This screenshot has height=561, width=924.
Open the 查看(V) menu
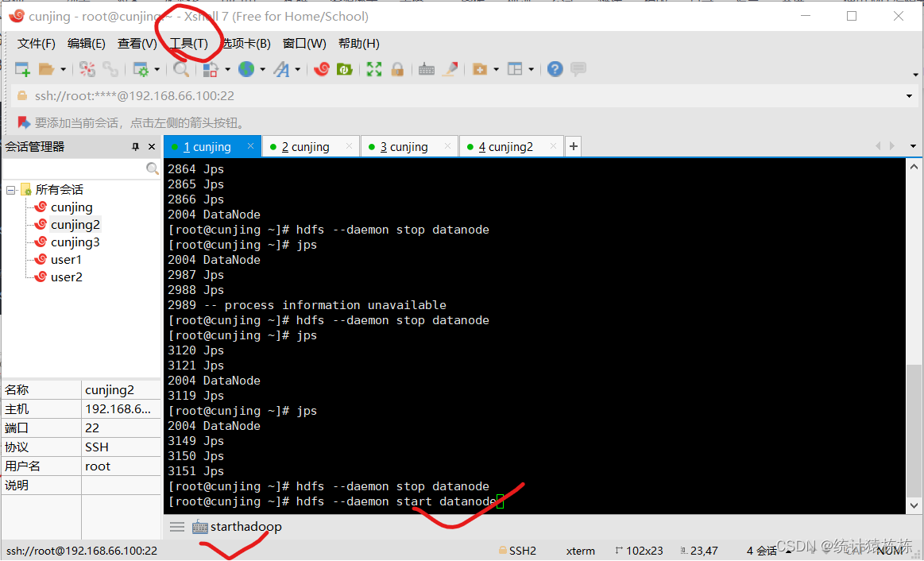click(137, 44)
